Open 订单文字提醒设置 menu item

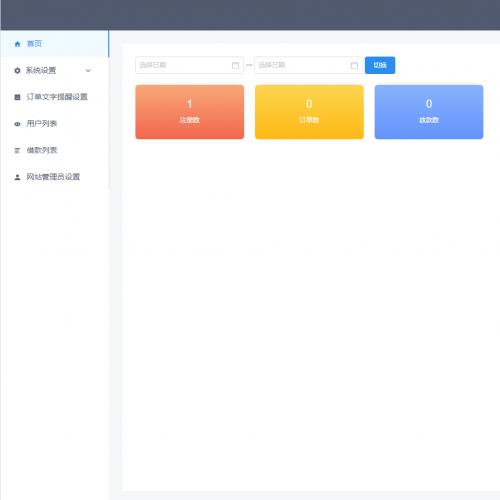click(x=55, y=97)
